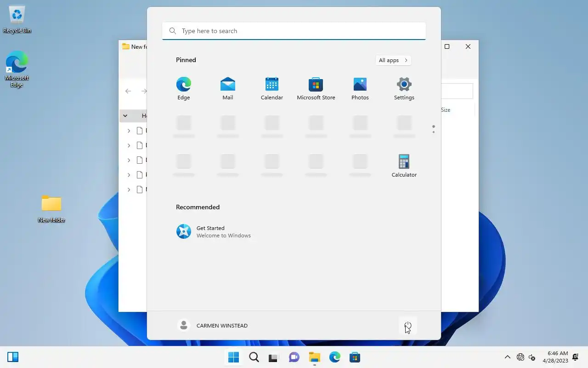Click the Recommended section heading
The width and height of the screenshot is (588, 368).
click(x=198, y=207)
